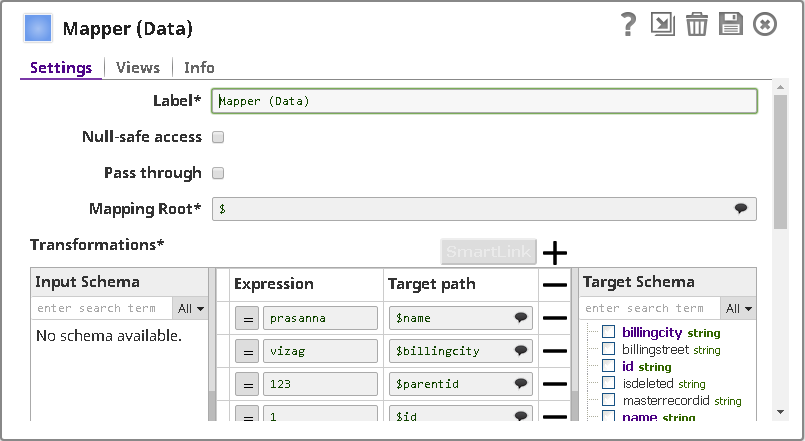Open the help question mark icon
Screen dimensions: 805x441
[x=628, y=24]
